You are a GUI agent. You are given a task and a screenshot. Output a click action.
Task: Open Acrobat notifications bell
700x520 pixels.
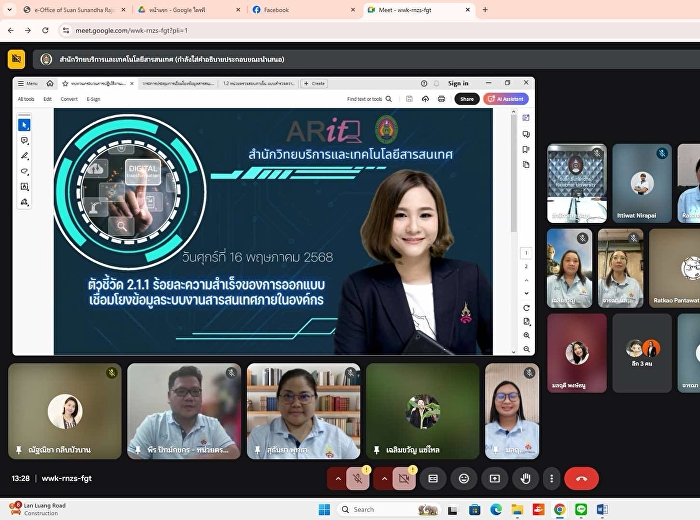[437, 83]
